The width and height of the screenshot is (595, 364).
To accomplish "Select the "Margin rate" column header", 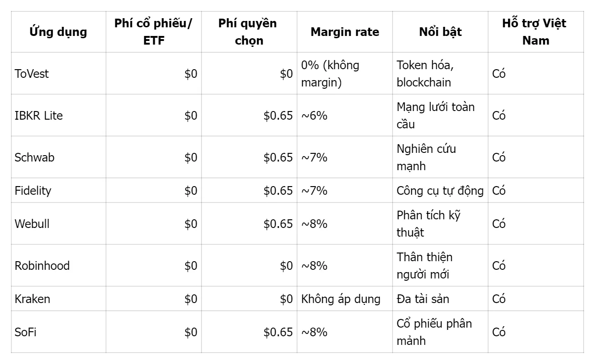I will tap(345, 32).
